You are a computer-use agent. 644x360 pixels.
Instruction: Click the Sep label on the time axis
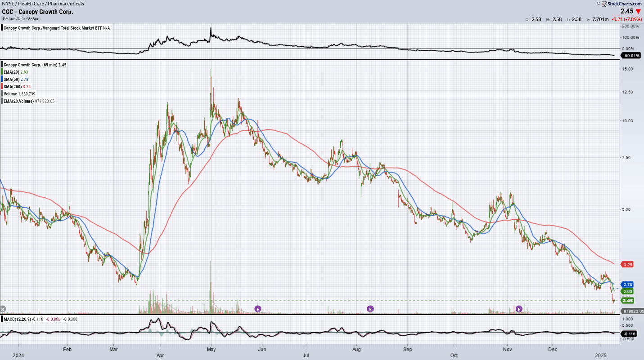click(x=408, y=348)
